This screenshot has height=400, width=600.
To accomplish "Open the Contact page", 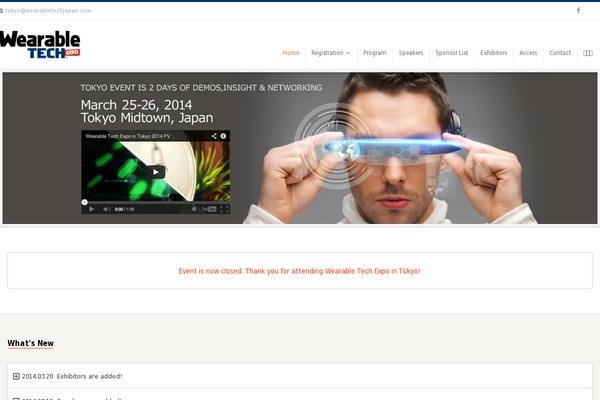I will 560,53.
